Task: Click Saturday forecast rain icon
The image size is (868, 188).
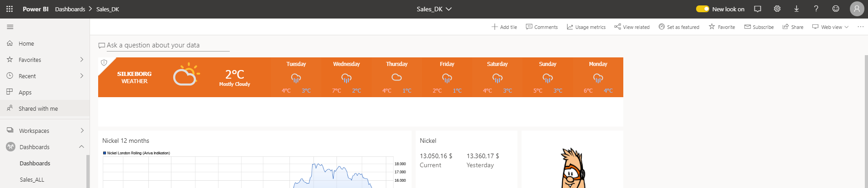Action: [497, 78]
